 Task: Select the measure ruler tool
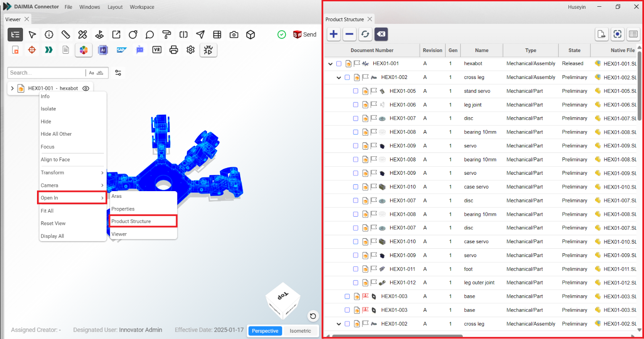[66, 34]
